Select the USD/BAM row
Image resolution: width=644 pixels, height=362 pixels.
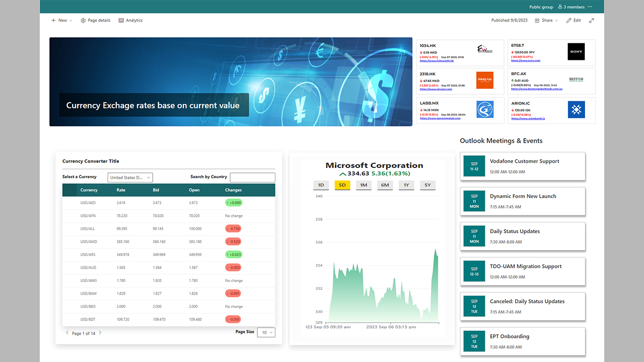pos(169,294)
